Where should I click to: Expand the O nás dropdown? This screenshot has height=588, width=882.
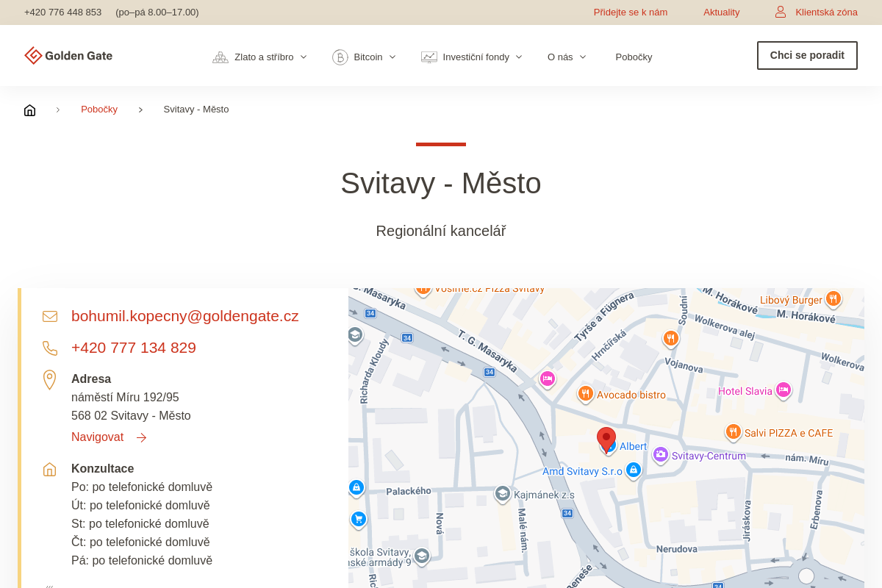click(567, 57)
